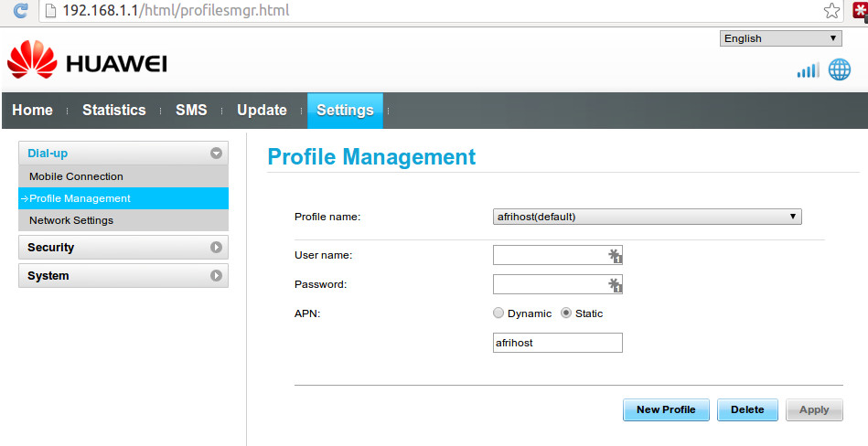Click the New Profile button
Image resolution: width=868 pixels, height=446 pixels.
click(x=666, y=410)
